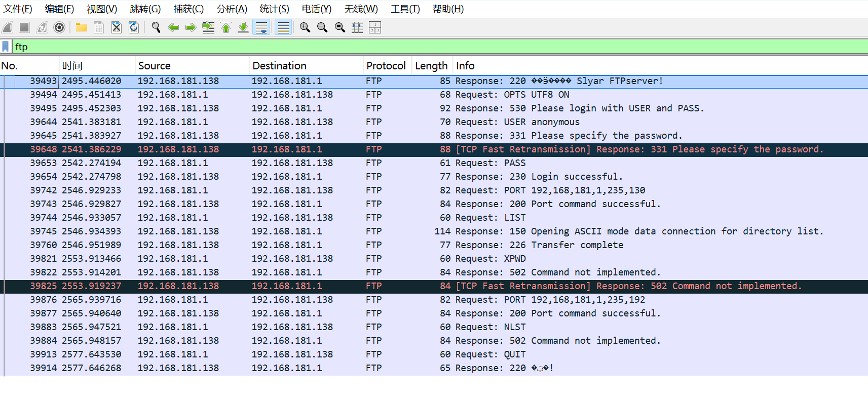The image size is (868, 402).
Task: Toggle auto-scroll during live capture
Action: point(261,27)
